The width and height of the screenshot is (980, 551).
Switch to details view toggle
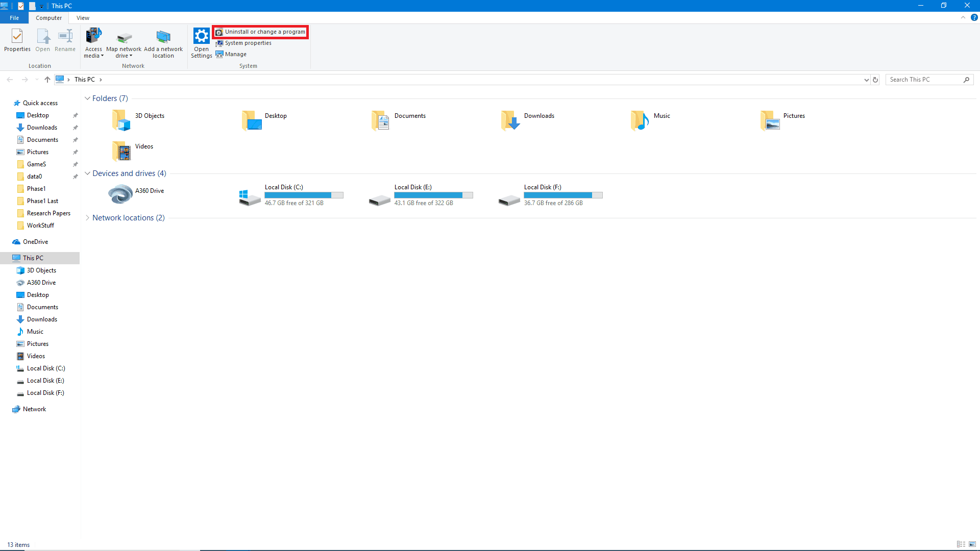coord(961,544)
